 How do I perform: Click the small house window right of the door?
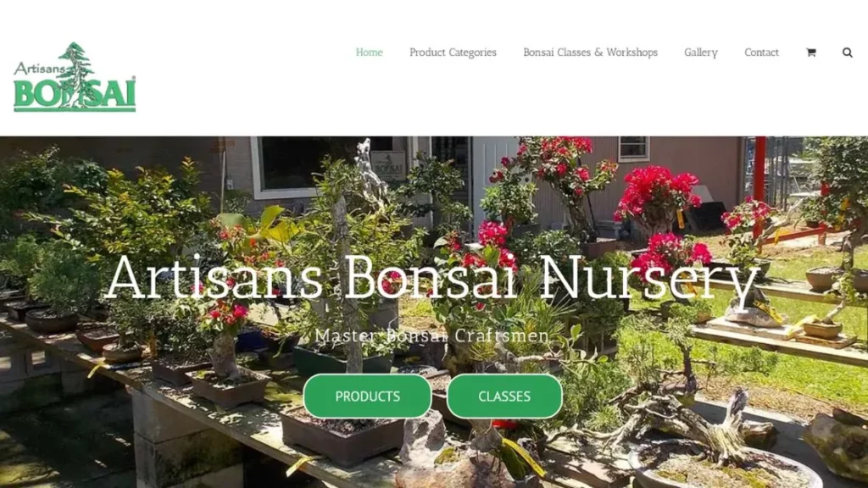[x=634, y=148]
